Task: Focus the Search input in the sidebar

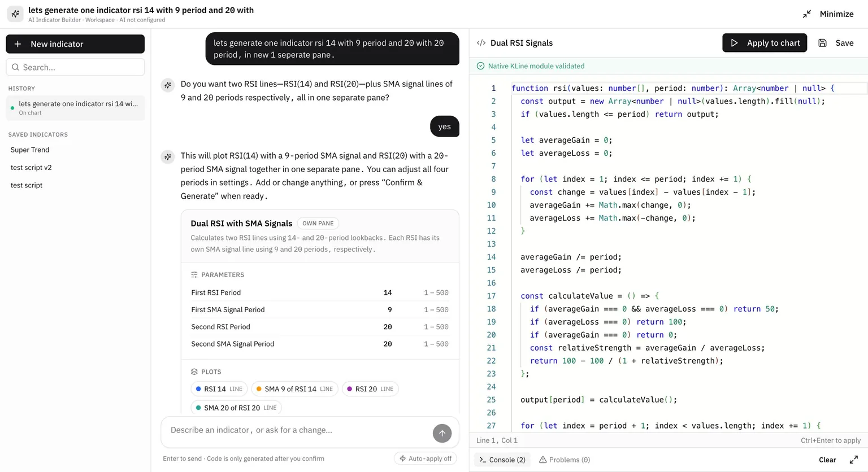Action: [x=75, y=67]
